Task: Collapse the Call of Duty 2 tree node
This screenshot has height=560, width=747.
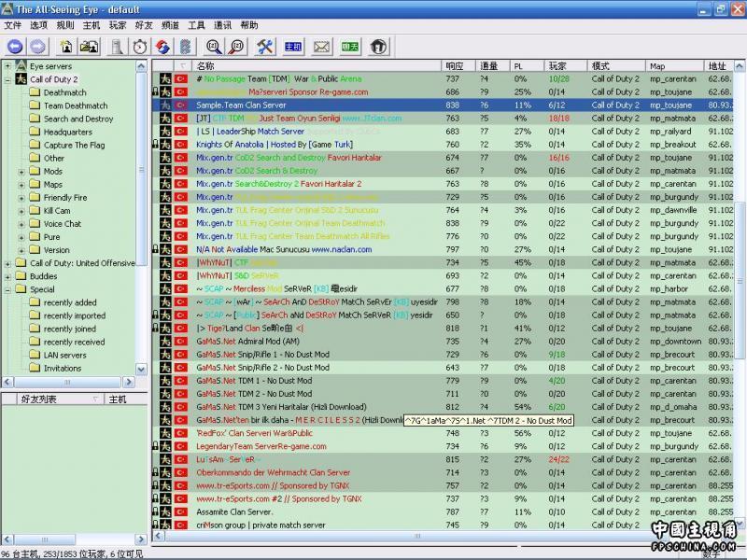Action: click(x=7, y=79)
